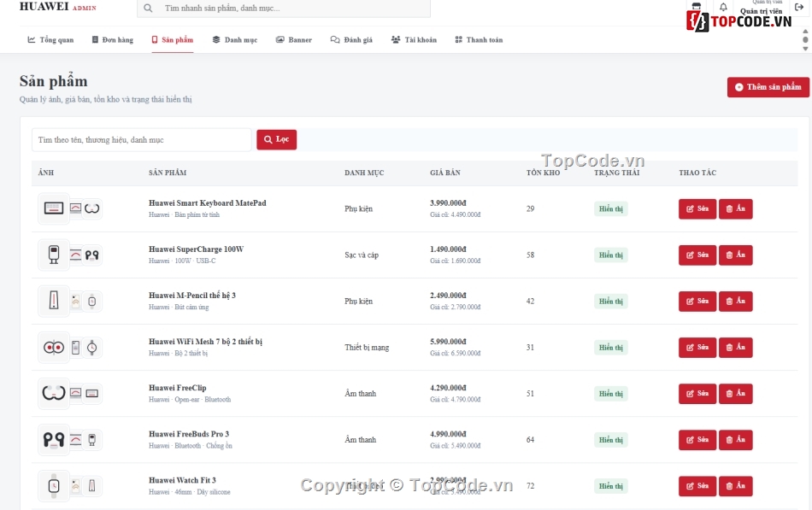Open the Banner tab

(x=294, y=40)
